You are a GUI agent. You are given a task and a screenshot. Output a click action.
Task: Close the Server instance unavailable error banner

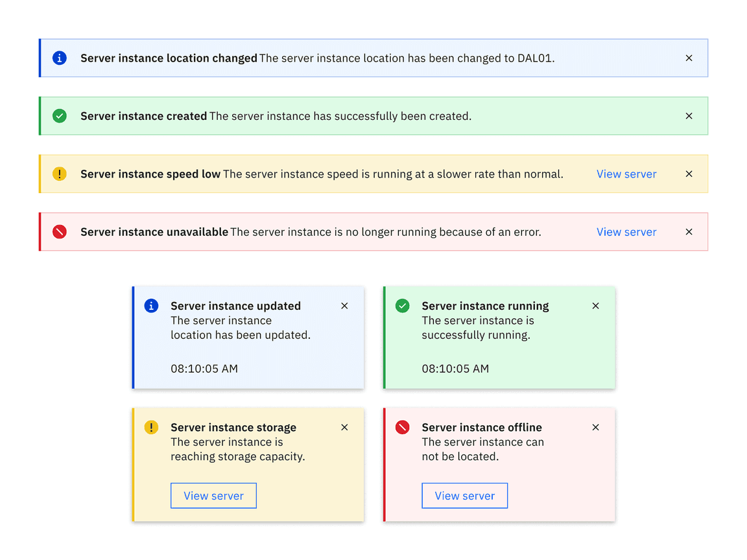(x=689, y=232)
